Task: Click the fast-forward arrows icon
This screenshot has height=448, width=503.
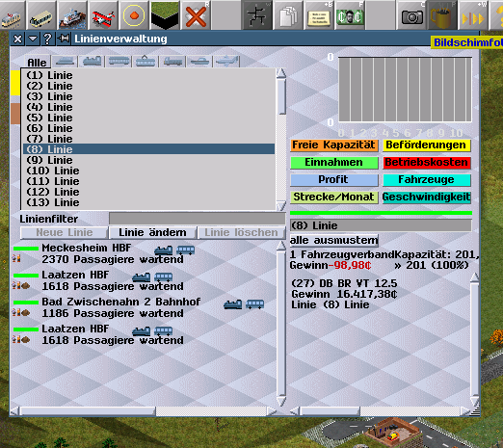Action: 473,15
